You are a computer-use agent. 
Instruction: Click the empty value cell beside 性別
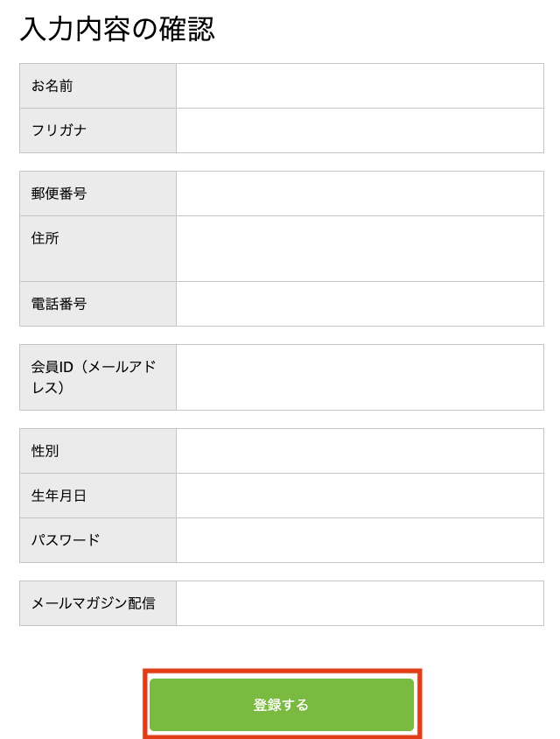[360, 451]
